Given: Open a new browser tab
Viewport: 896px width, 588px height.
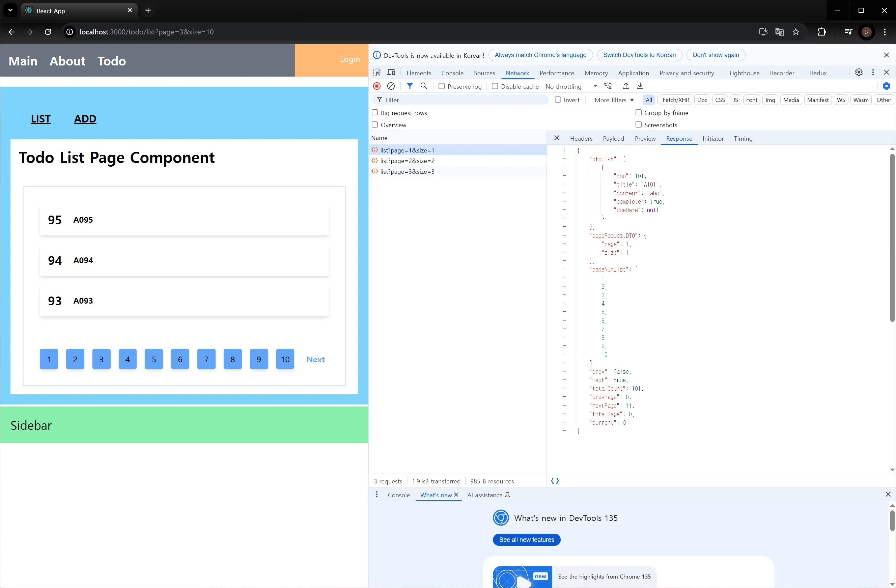Looking at the screenshot, I should [x=148, y=10].
